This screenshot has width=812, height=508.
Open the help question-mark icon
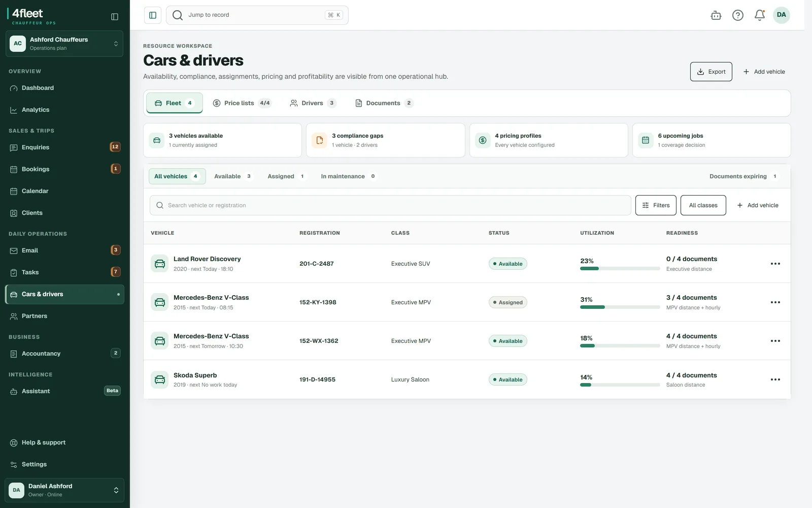click(738, 15)
